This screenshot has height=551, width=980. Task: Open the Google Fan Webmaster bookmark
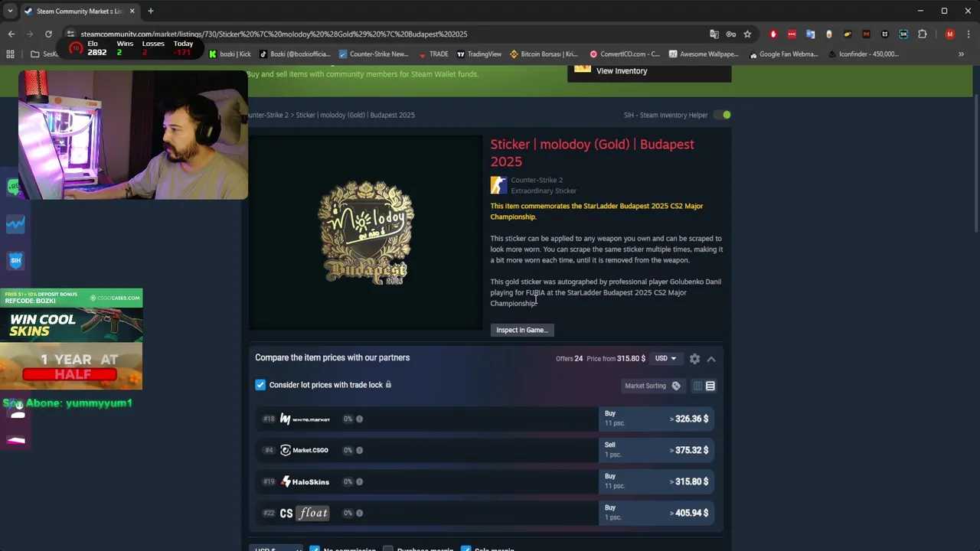(783, 54)
